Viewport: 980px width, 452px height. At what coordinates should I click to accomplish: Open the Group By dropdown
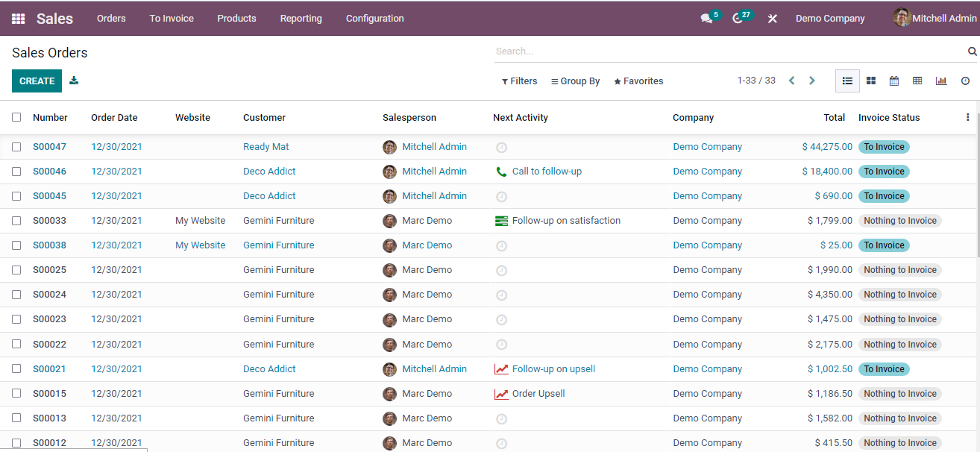(x=574, y=81)
